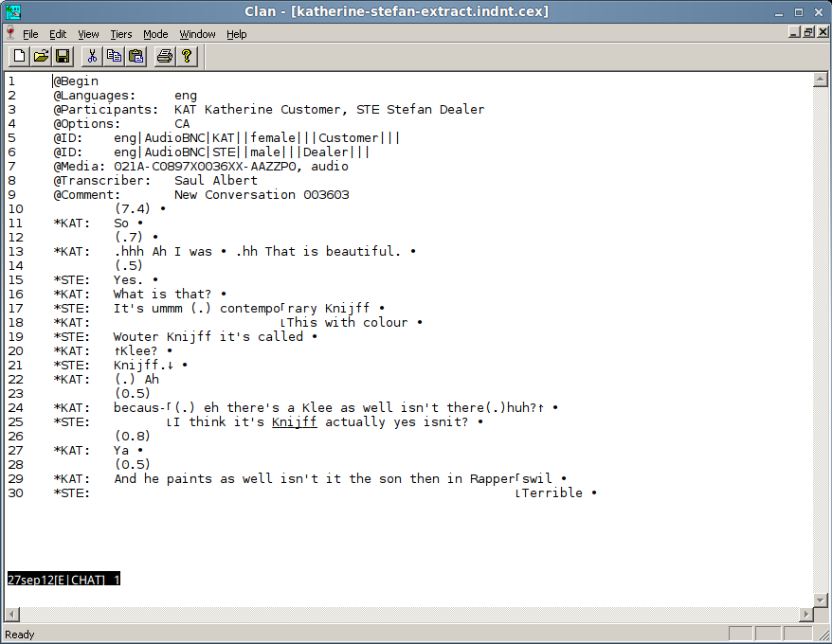Click 'What is that?' utterance
832x644 pixels.
coord(162,295)
